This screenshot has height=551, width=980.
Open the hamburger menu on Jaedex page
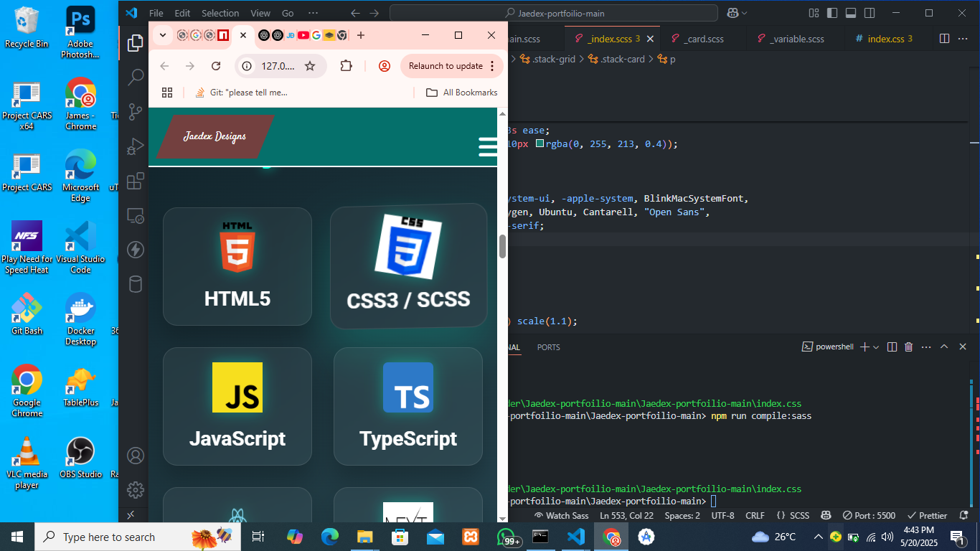(488, 146)
